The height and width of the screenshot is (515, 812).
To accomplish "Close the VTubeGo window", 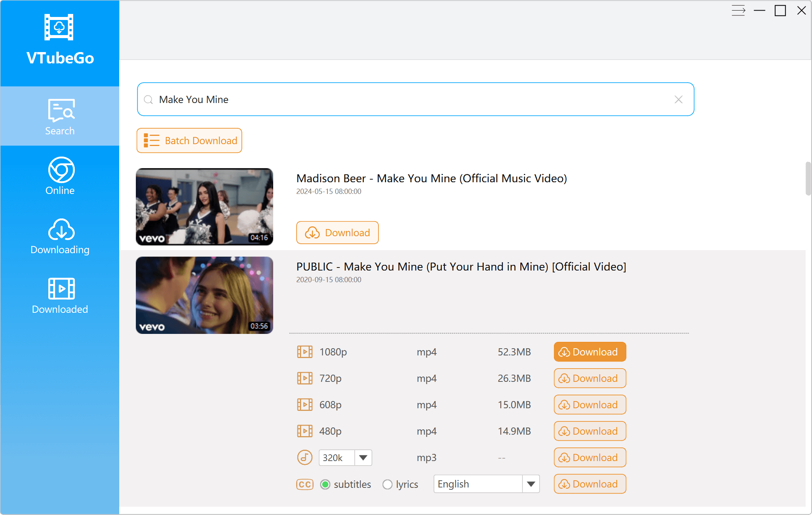I will (801, 11).
